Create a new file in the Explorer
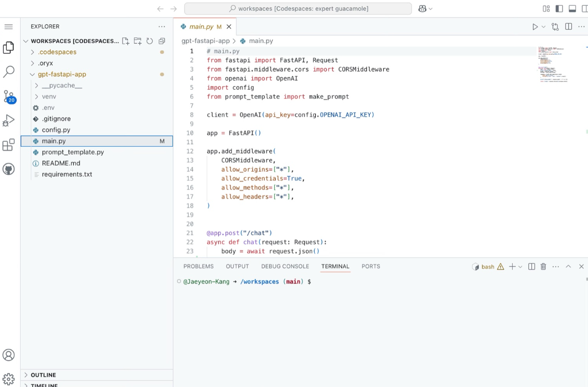Image resolution: width=588 pixels, height=387 pixels. pos(126,40)
